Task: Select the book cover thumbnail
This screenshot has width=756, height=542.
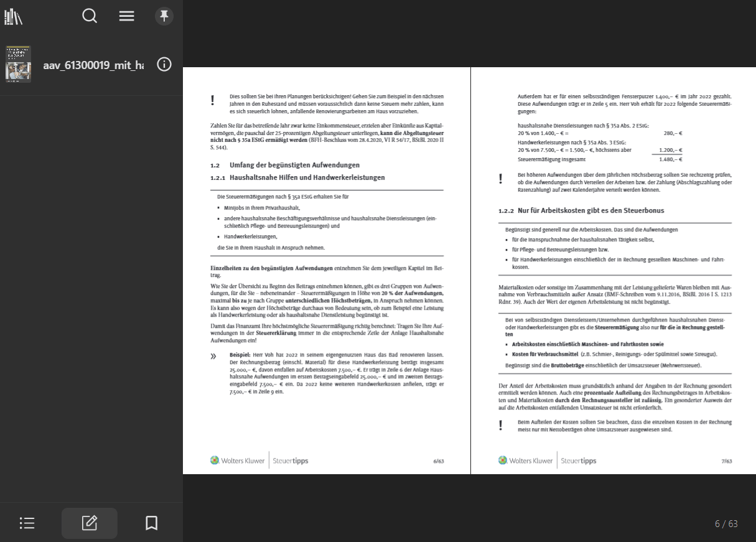Action: coord(18,64)
